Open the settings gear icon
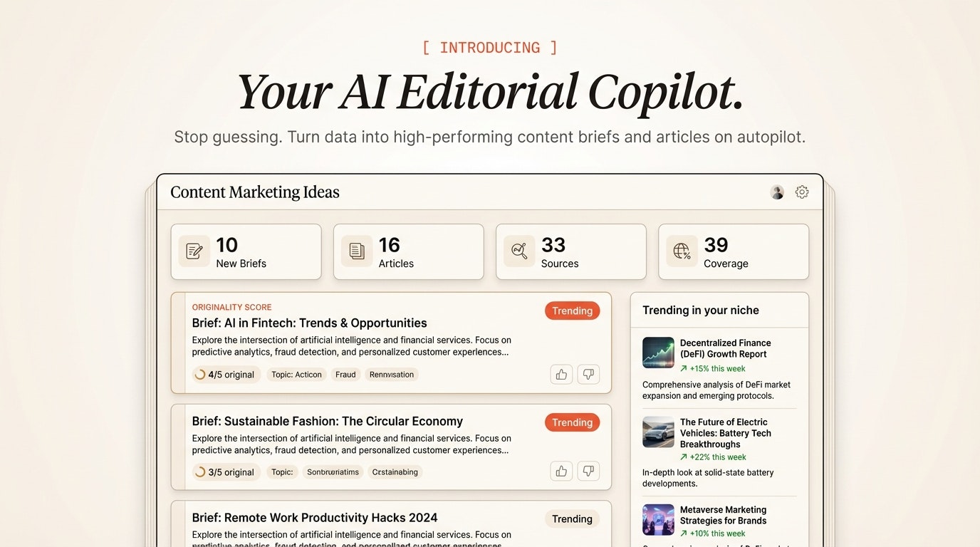 [x=801, y=192]
